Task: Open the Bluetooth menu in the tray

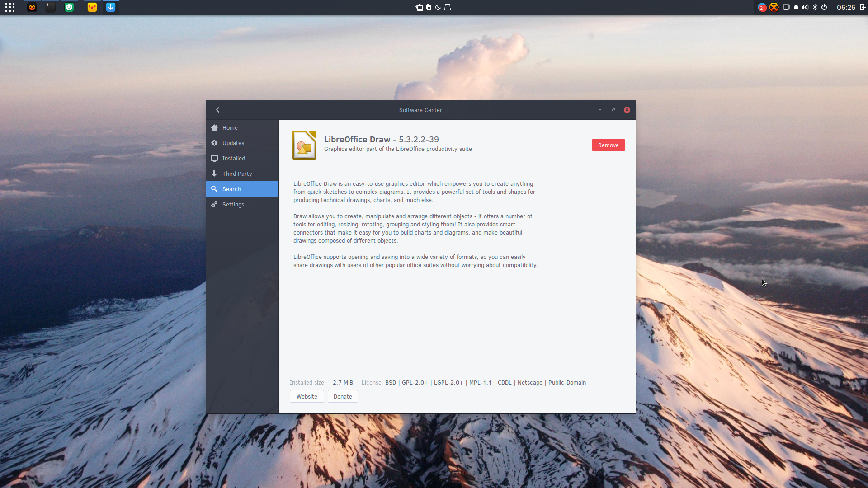Action: tap(815, 7)
